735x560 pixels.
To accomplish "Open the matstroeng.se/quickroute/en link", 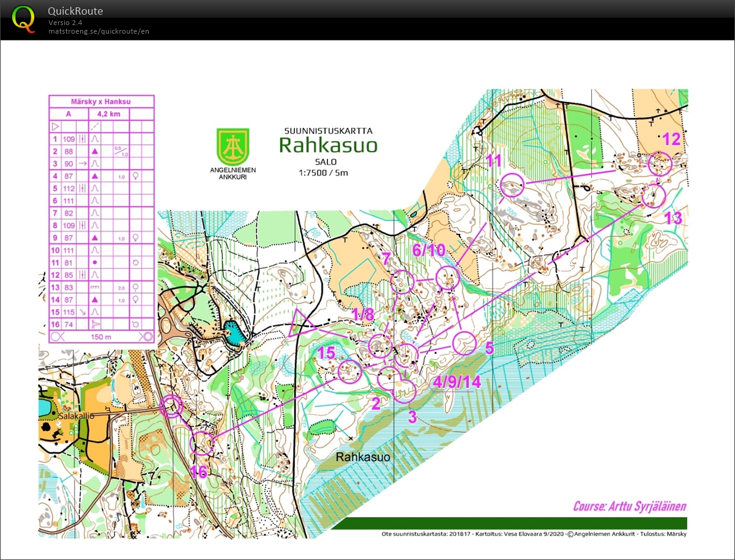I will coord(99,31).
